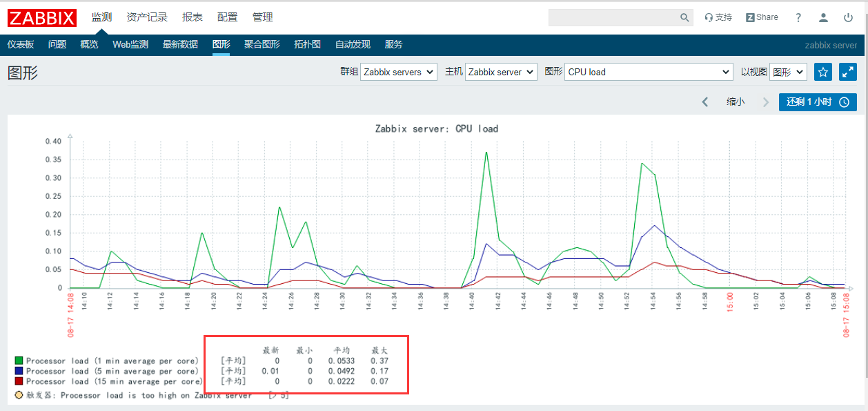Switch to Web监测 submenu tab
Image resolution: width=868 pixels, height=411 pixels.
[x=130, y=44]
